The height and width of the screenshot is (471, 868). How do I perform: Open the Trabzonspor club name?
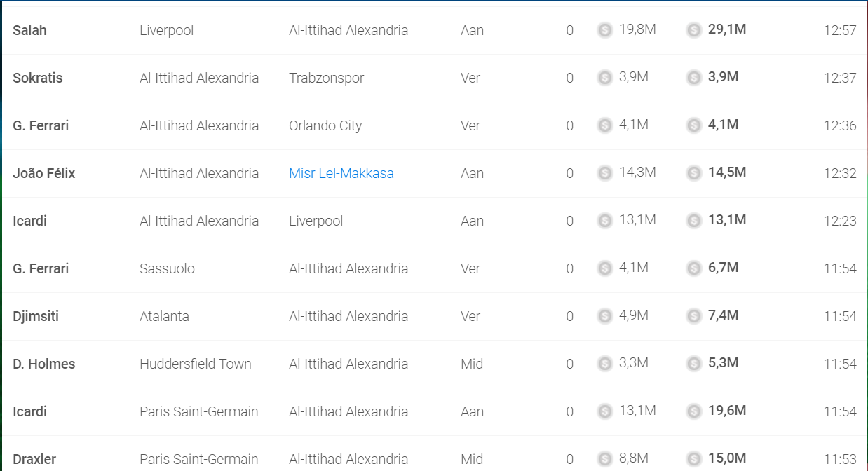(327, 78)
